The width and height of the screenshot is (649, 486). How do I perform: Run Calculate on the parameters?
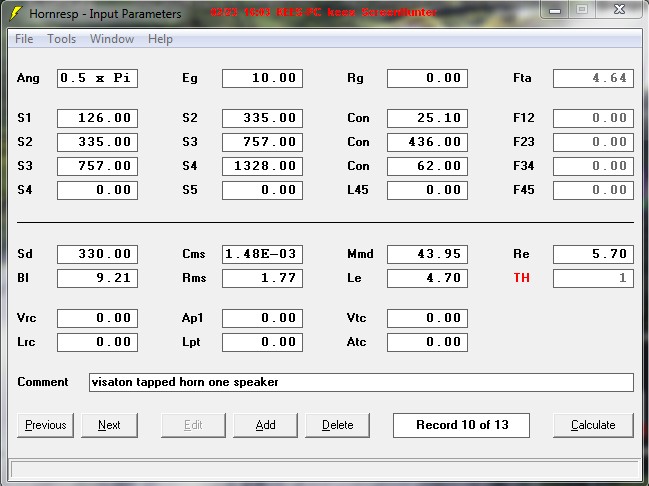click(593, 425)
